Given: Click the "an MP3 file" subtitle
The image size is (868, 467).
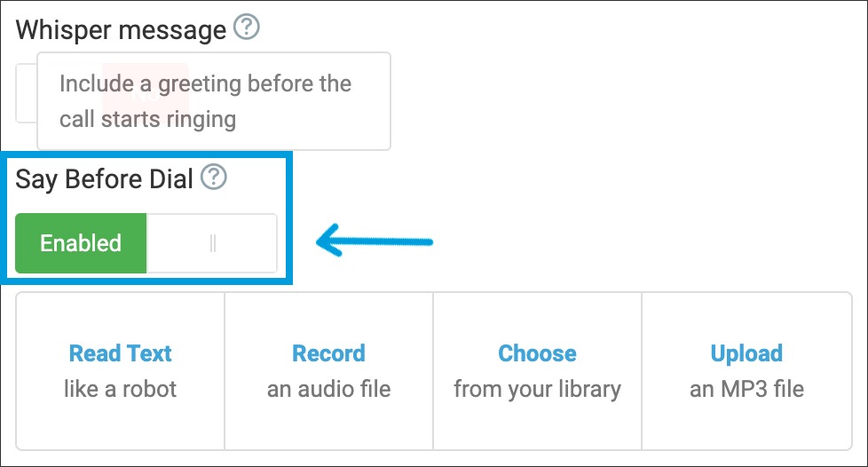Looking at the screenshot, I should coord(746,389).
